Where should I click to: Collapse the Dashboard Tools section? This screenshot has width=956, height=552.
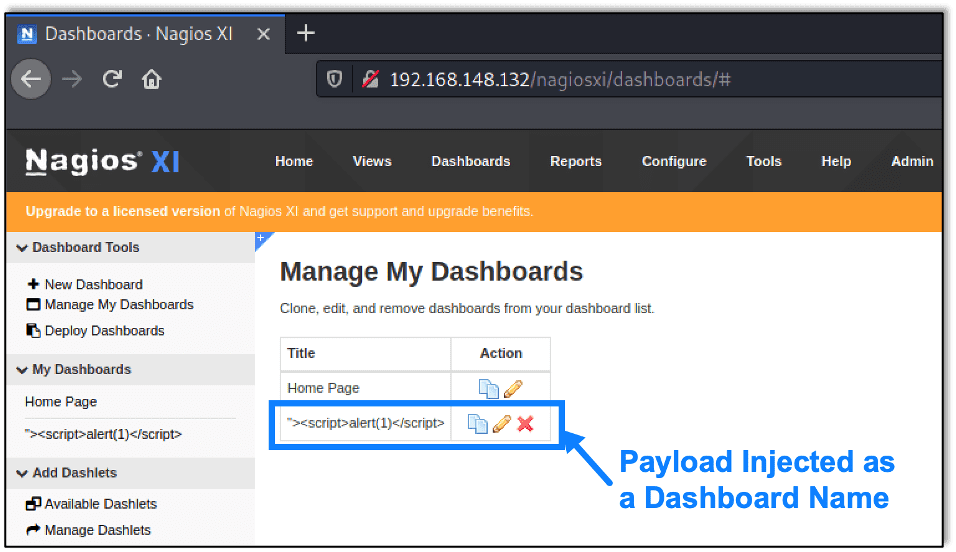(130, 247)
